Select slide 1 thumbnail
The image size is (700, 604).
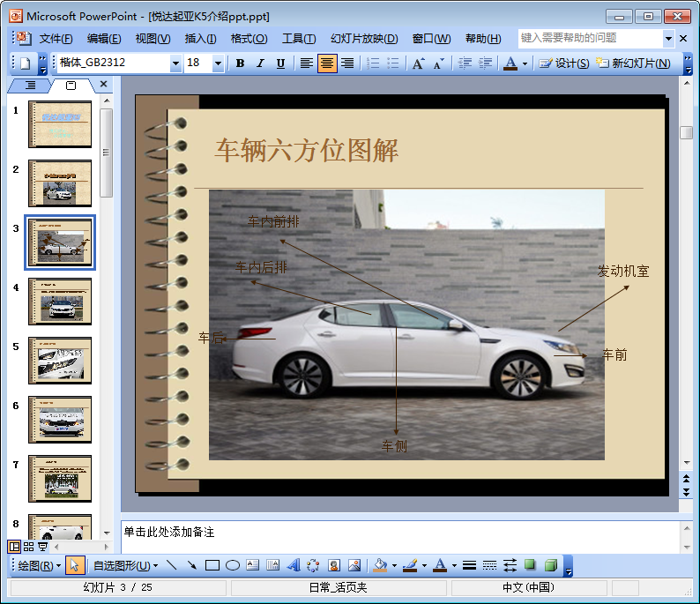click(x=60, y=124)
